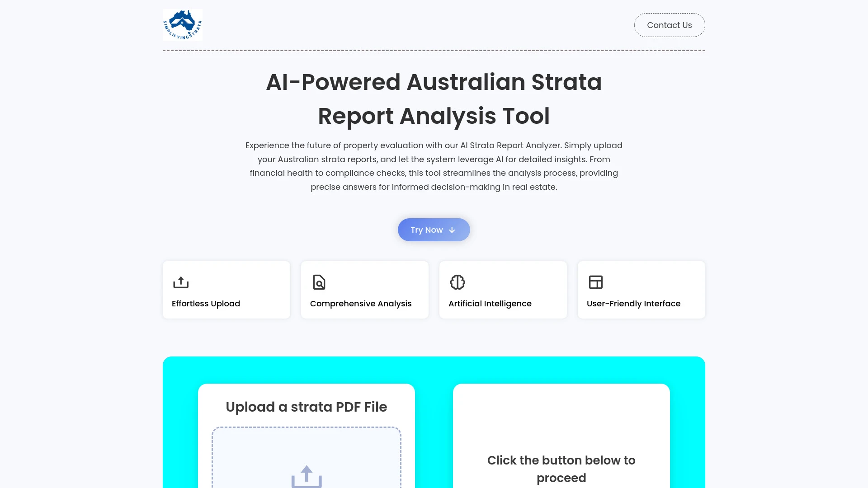The image size is (868, 488).
Task: Toggle the Effortless Upload feature card
Action: click(226, 290)
